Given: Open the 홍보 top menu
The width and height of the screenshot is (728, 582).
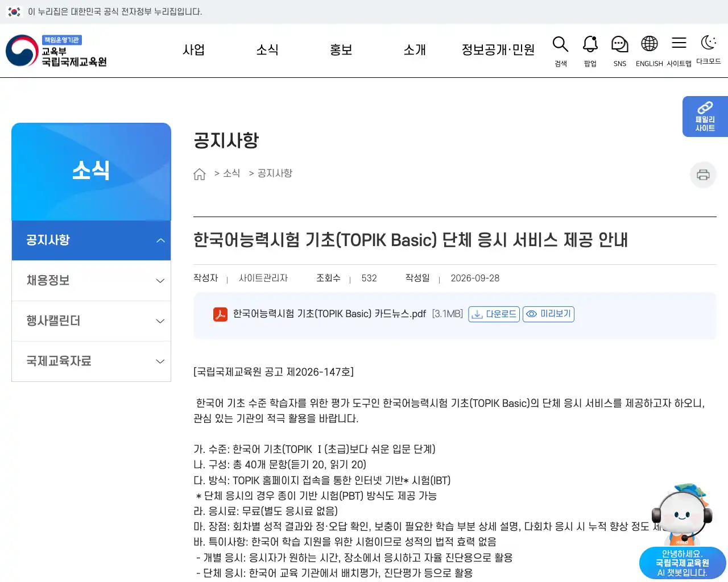Looking at the screenshot, I should tap(341, 50).
